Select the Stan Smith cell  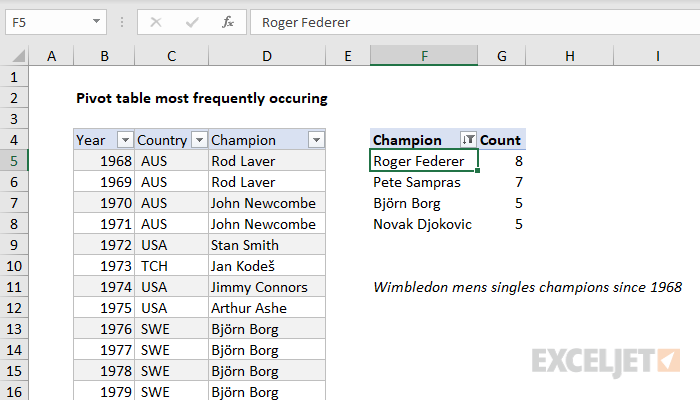[267, 245]
